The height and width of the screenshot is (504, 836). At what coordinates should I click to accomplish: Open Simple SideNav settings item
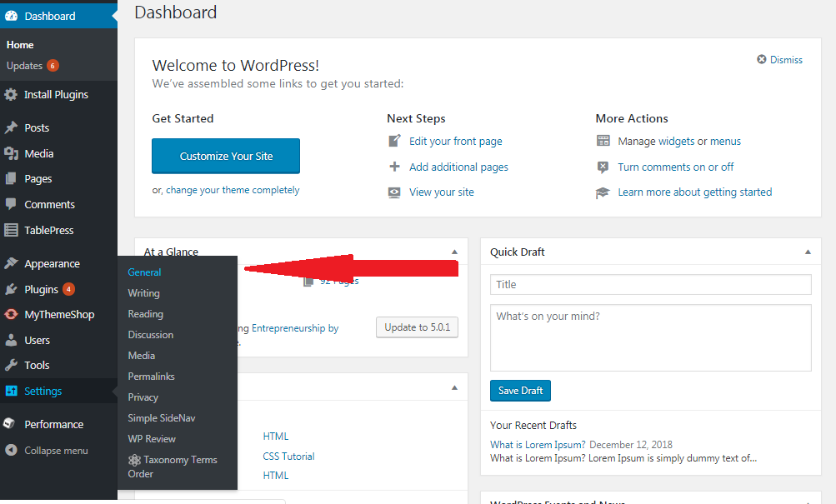tap(162, 417)
